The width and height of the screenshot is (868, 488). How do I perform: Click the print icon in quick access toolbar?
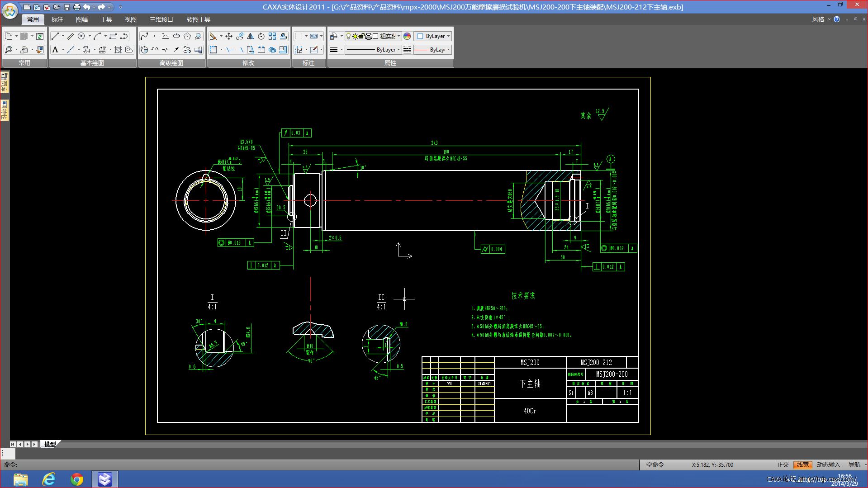click(x=77, y=7)
